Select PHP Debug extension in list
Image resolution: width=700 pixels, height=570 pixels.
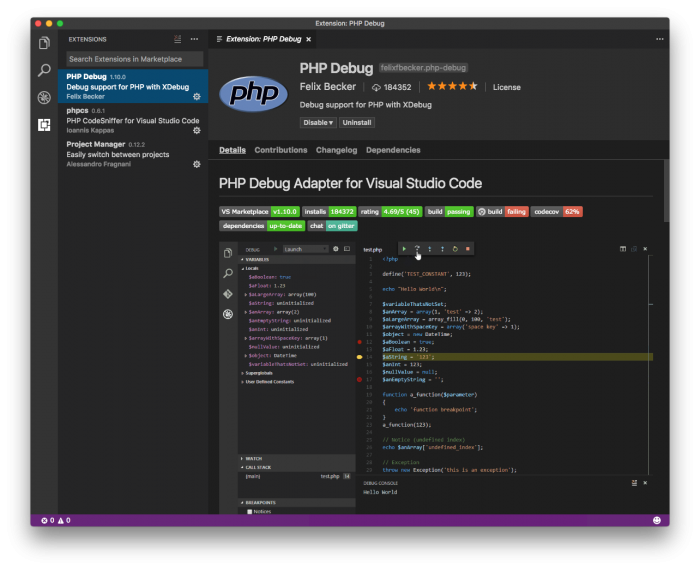pos(133,86)
